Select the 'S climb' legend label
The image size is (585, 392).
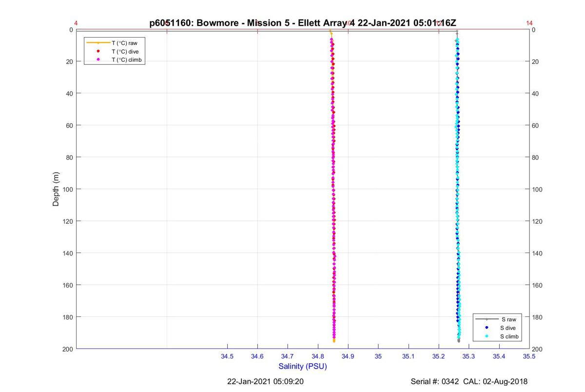[509, 337]
